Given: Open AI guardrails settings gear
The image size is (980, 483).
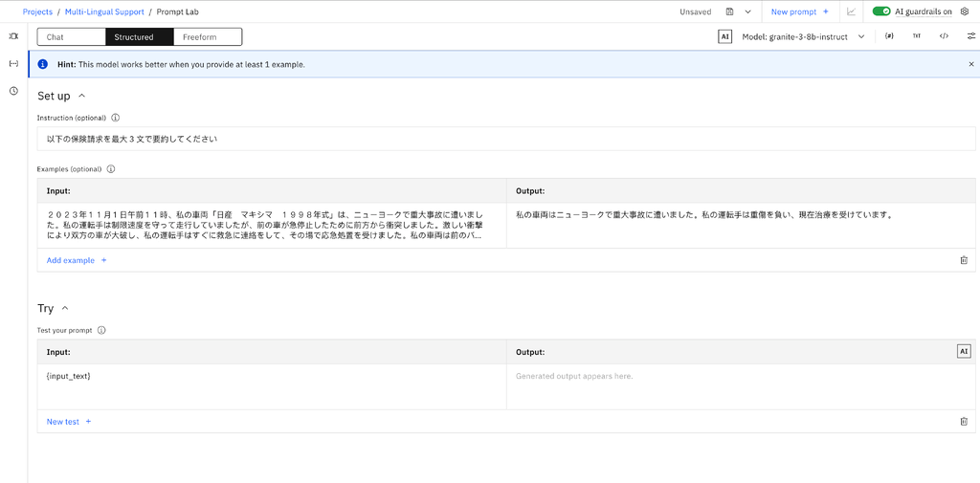Looking at the screenshot, I should (964, 11).
